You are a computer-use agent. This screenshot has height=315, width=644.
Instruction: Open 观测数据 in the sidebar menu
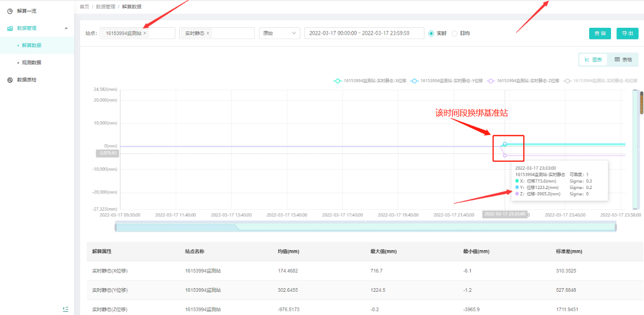point(32,62)
